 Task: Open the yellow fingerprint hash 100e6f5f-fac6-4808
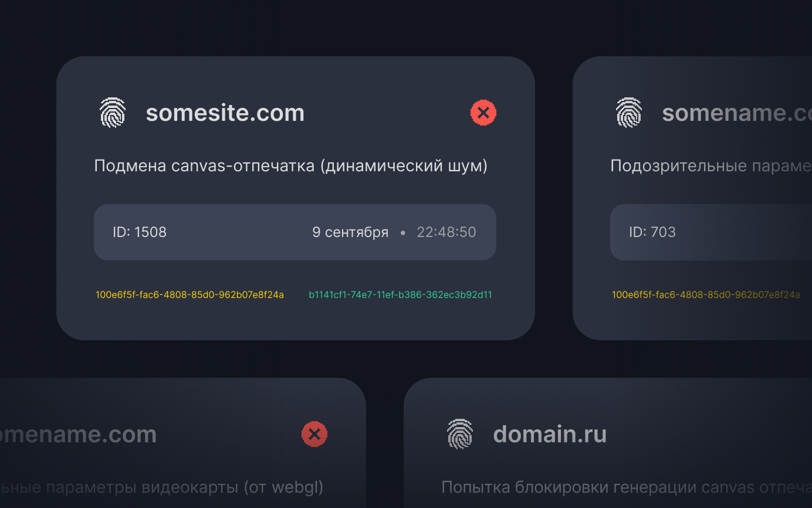click(x=190, y=295)
